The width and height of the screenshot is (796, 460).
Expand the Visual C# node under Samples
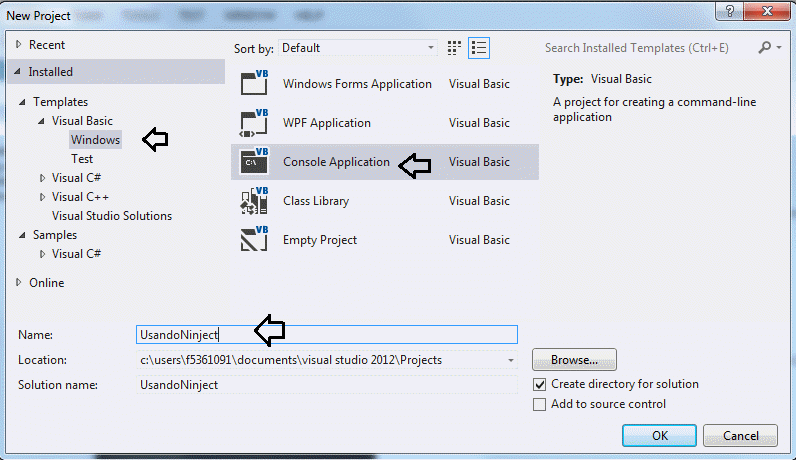pos(42,253)
